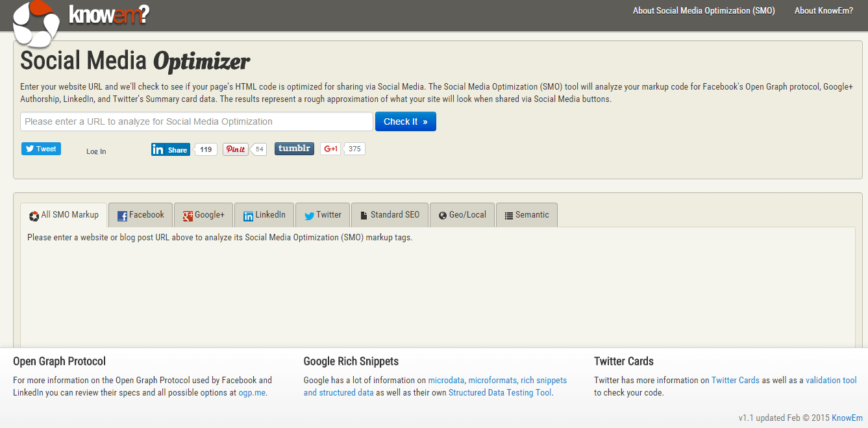Open the LinkedIn share count 119
Screen dimensions: 868x428
tap(206, 149)
